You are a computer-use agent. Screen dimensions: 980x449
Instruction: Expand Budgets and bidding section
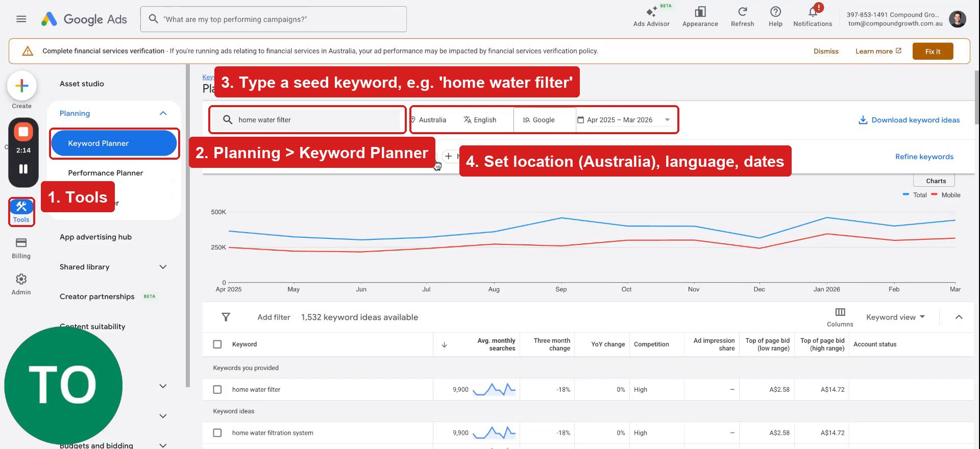(x=163, y=445)
